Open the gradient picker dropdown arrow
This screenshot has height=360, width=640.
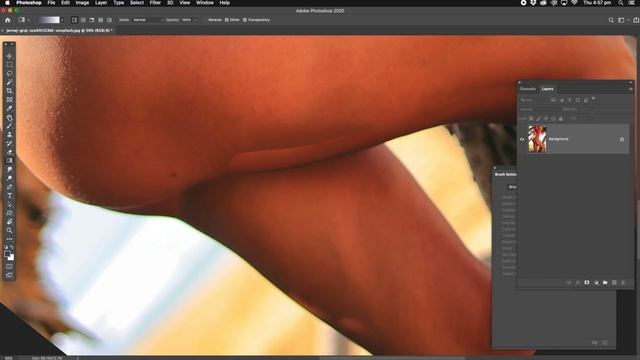[62, 20]
